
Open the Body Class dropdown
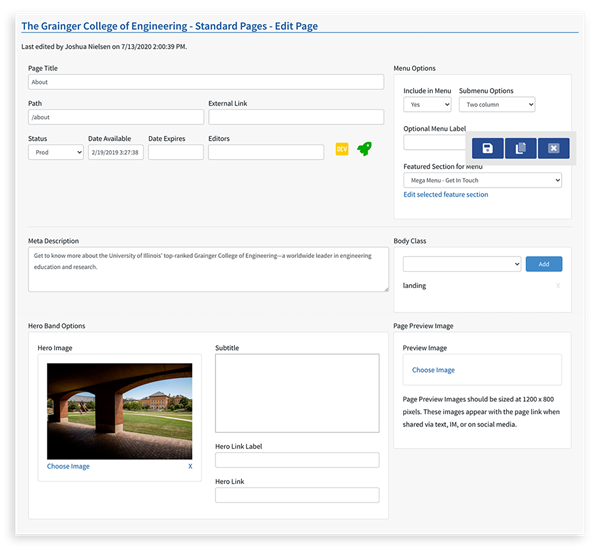tap(462, 264)
